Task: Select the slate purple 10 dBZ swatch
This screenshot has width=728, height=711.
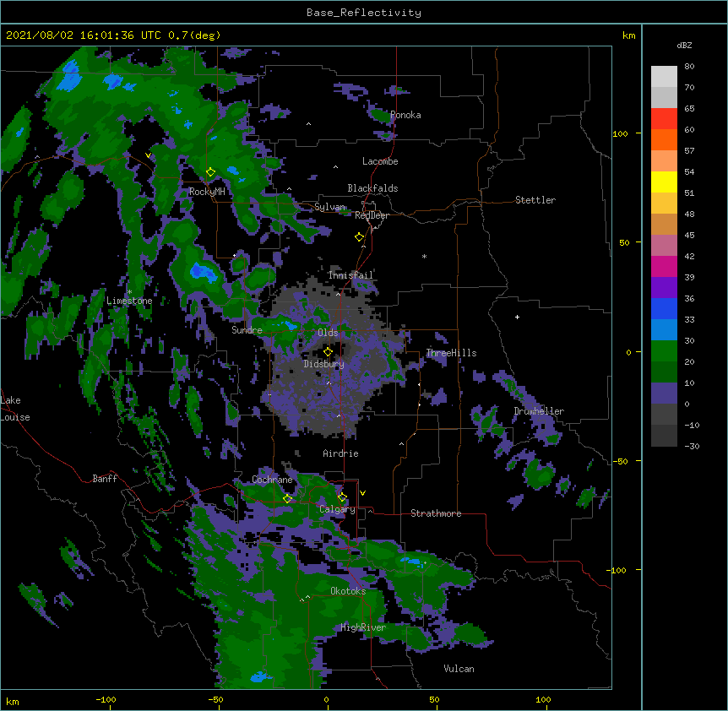Action: pyautogui.click(x=664, y=393)
